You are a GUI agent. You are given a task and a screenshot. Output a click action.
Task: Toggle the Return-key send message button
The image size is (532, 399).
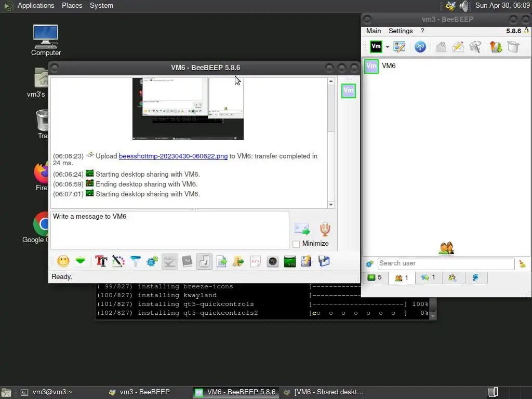pyautogui.click(x=204, y=261)
